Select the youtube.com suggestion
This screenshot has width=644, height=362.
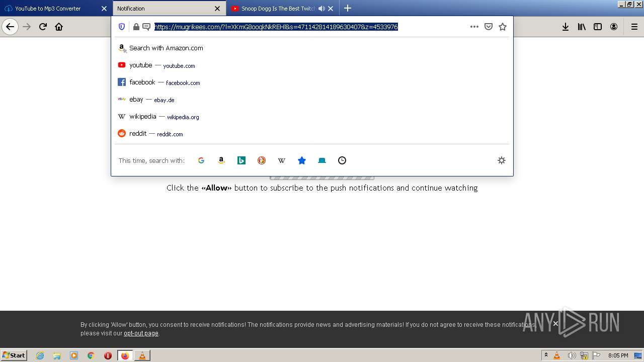click(312, 65)
